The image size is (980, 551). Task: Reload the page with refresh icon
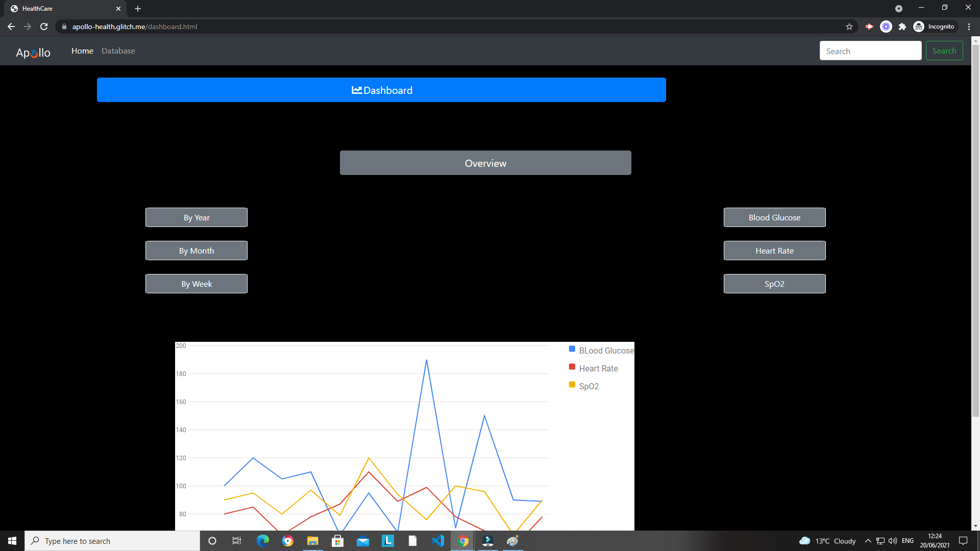tap(44, 27)
